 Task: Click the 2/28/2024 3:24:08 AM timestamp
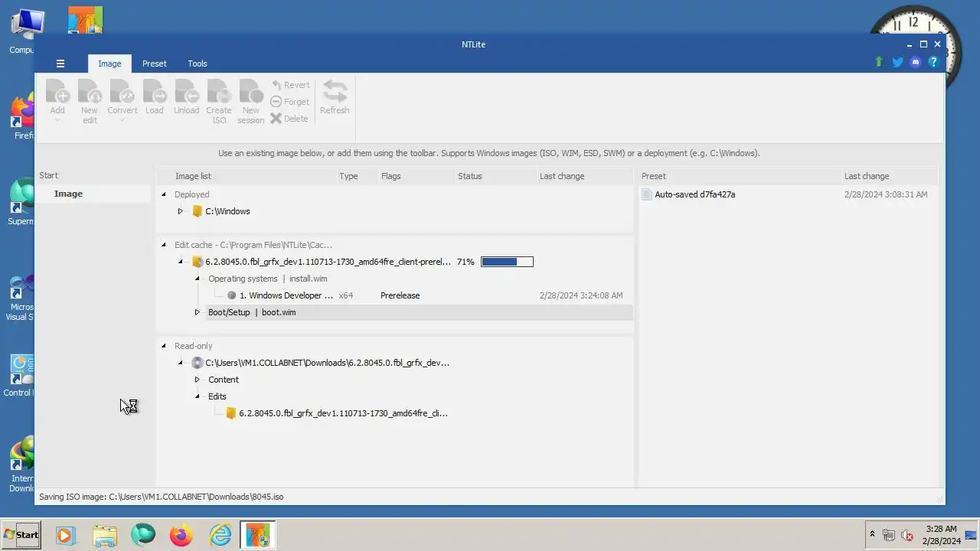coord(581,295)
